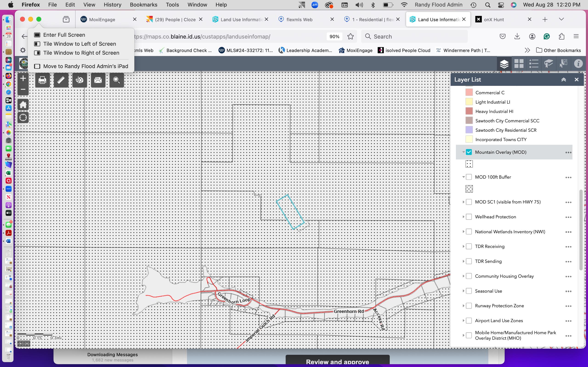Zoom in with the plus button
Screen dimensions: 588x367
[23, 78]
